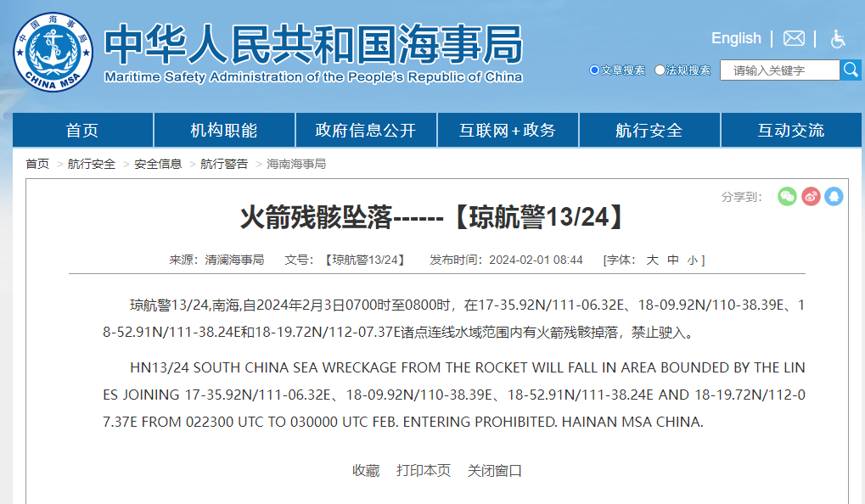This screenshot has height=504, width=865.
Task: Open the 首页 navigation tab
Action: coord(82,130)
